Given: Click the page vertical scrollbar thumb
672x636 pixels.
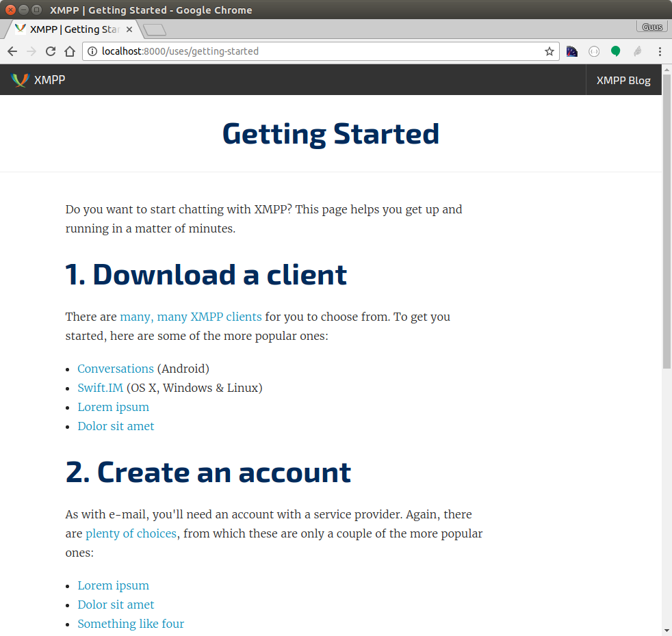Looking at the screenshot, I should [x=667, y=222].
